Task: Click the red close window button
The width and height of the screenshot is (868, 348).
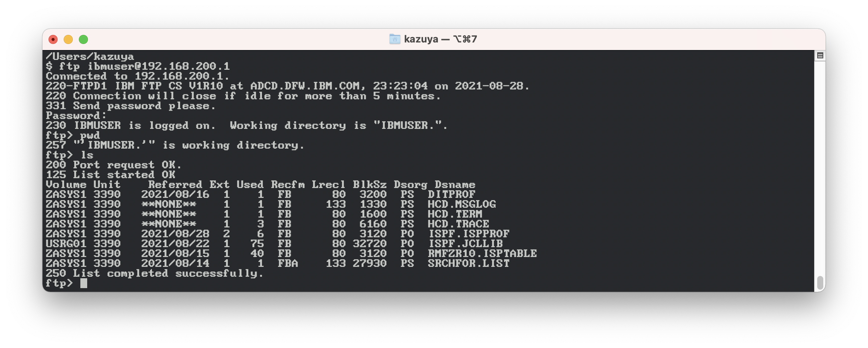Action: tap(53, 39)
